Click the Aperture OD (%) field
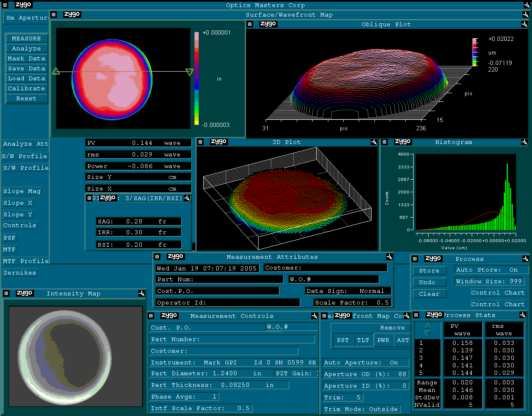 click(366, 374)
